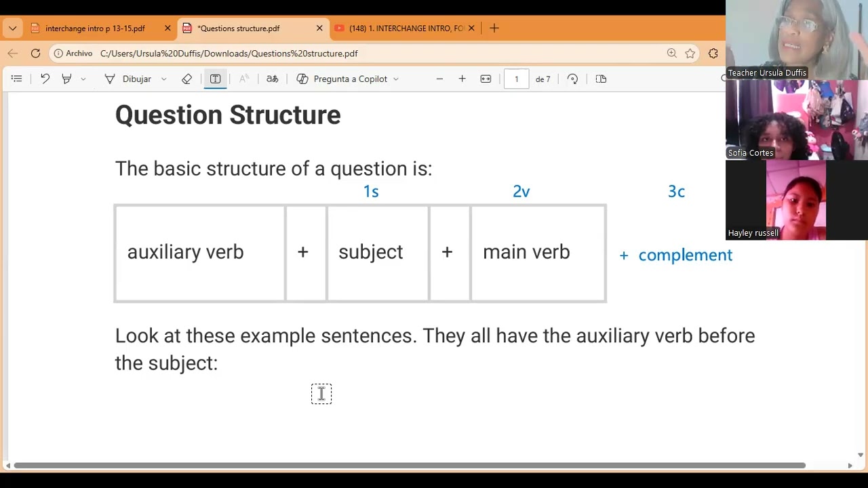Go back with browser back arrow

click(13, 54)
